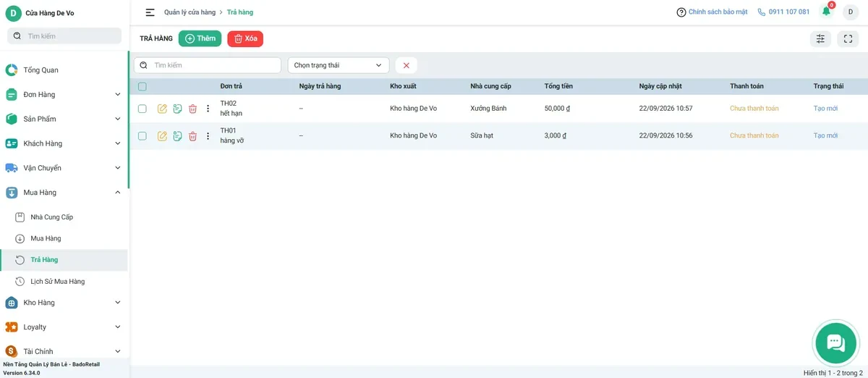Click the Vận Chuyển truck icon
868x378 pixels.
pyautogui.click(x=12, y=168)
